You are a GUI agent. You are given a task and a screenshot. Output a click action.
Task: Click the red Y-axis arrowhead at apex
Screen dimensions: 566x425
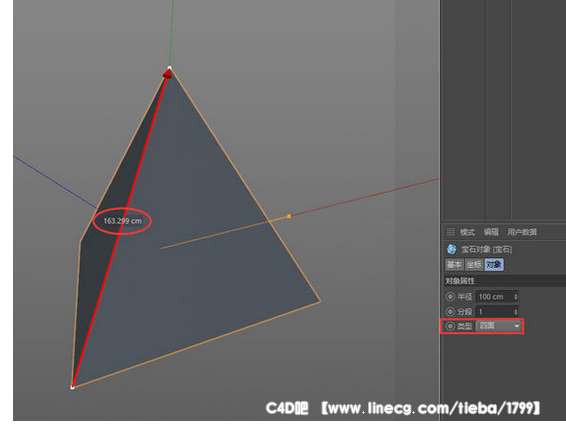[x=167, y=74]
